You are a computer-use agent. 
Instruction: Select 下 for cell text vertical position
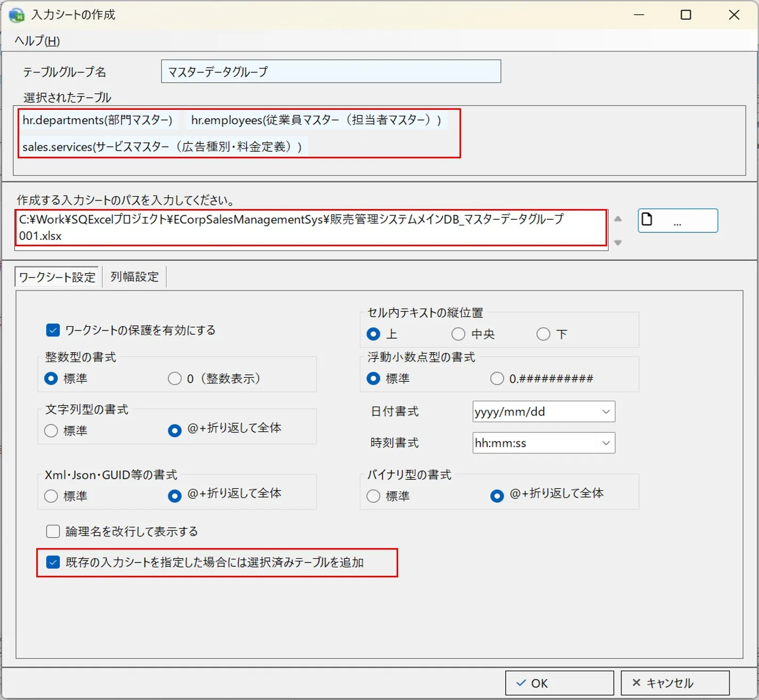point(543,334)
